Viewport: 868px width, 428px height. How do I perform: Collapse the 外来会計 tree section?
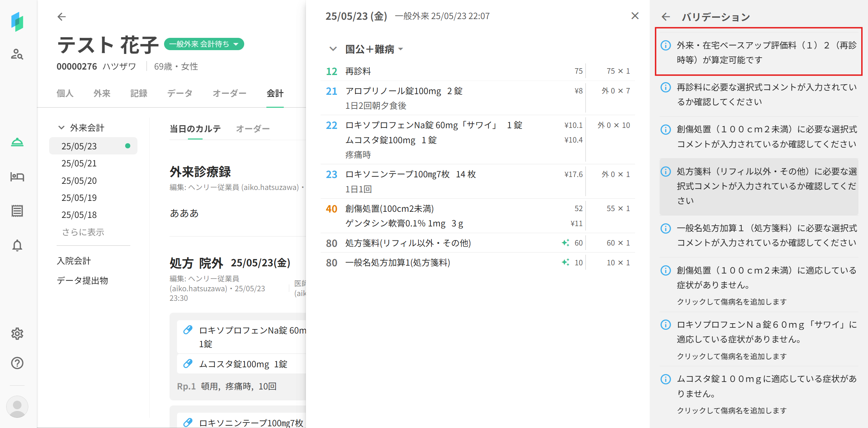pos(61,128)
